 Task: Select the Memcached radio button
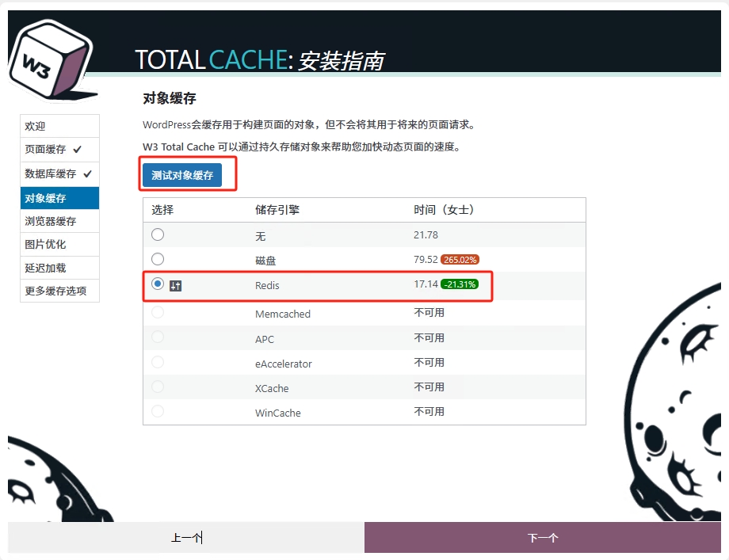click(158, 312)
